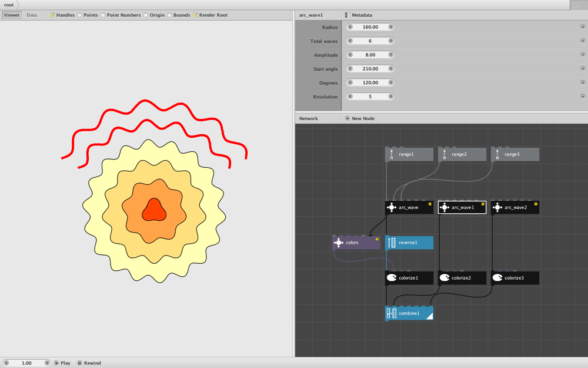The height and width of the screenshot is (368, 588).
Task: Enable the Point Numbers checkbox
Action: [103, 15]
